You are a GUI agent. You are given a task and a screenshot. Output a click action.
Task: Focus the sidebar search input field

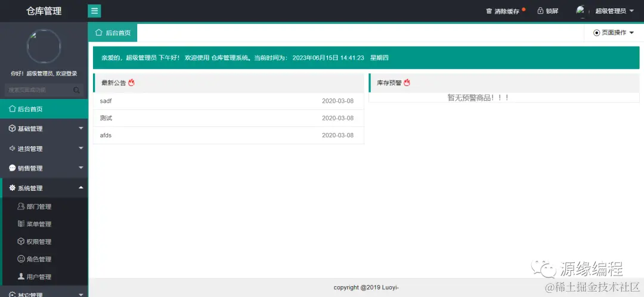click(x=44, y=90)
